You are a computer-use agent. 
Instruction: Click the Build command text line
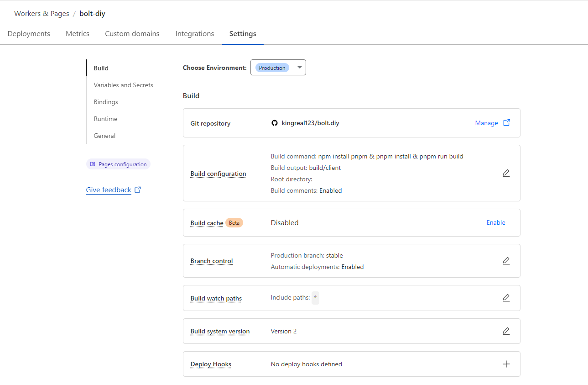(367, 156)
